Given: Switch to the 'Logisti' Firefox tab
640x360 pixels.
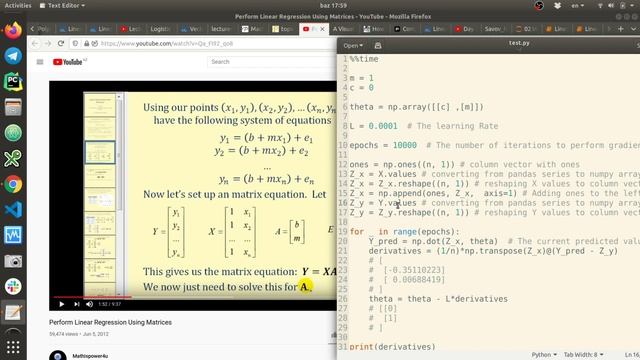Looking at the screenshot, I should (159, 29).
